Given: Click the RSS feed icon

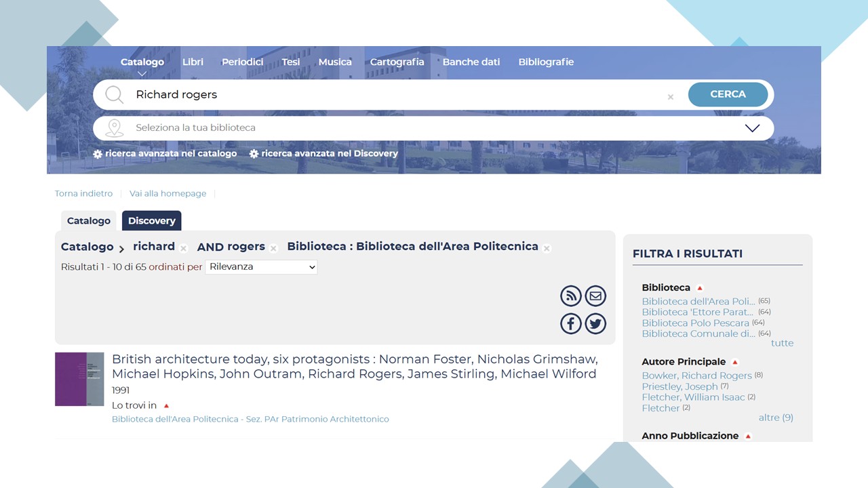Looking at the screenshot, I should coord(571,296).
